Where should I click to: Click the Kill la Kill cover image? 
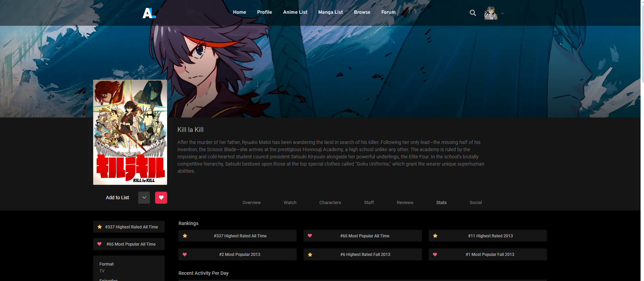tap(130, 132)
